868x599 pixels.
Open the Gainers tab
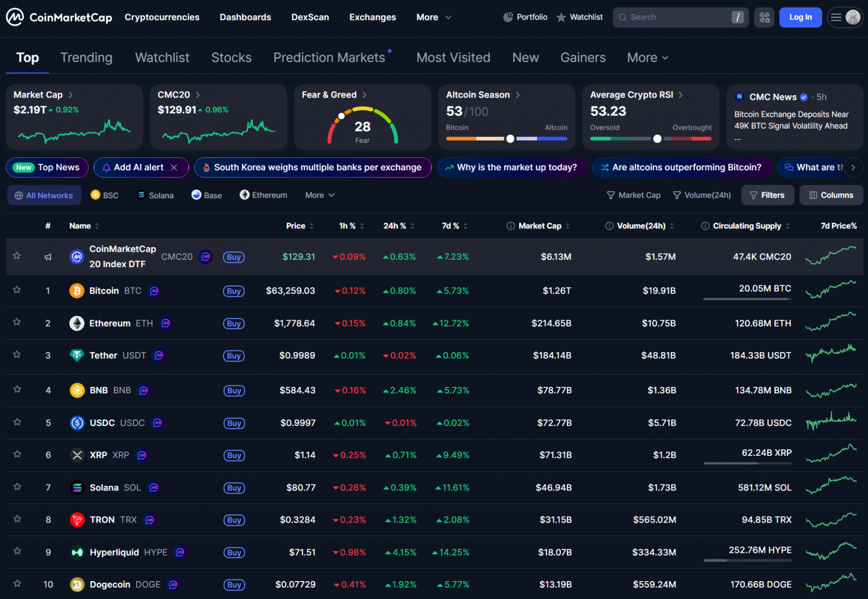583,58
